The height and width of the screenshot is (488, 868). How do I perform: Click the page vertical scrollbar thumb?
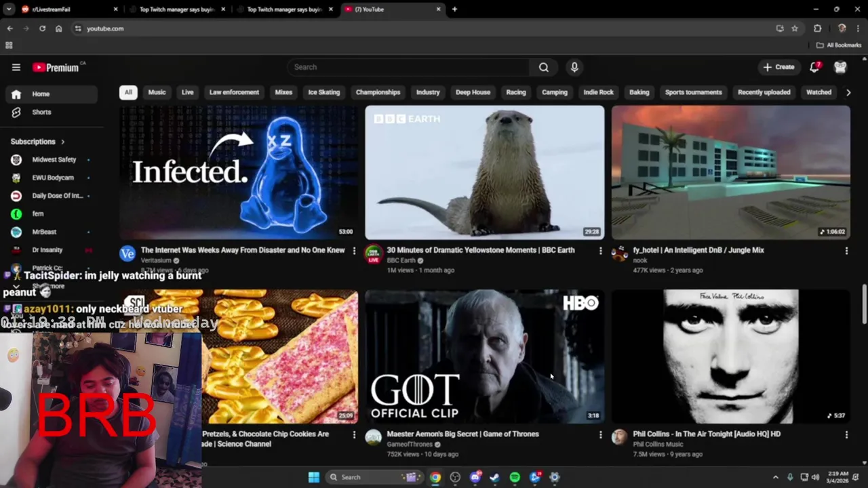[x=864, y=304]
